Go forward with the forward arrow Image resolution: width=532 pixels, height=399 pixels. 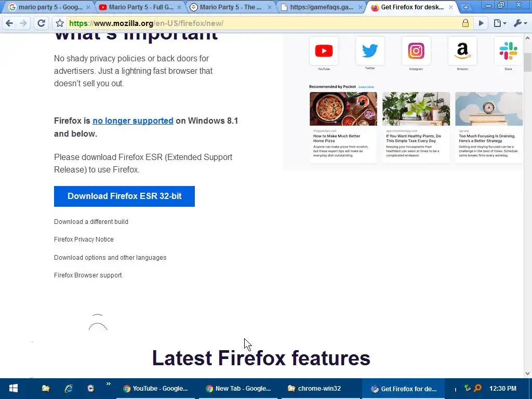pos(23,23)
